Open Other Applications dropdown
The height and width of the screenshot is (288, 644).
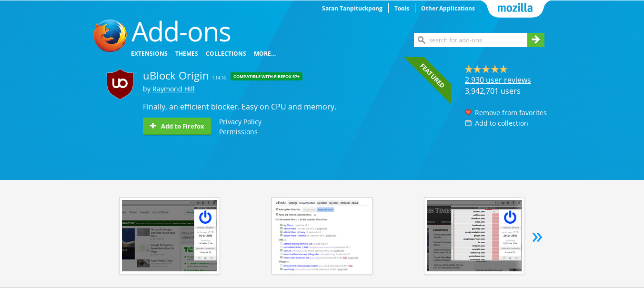(448, 8)
